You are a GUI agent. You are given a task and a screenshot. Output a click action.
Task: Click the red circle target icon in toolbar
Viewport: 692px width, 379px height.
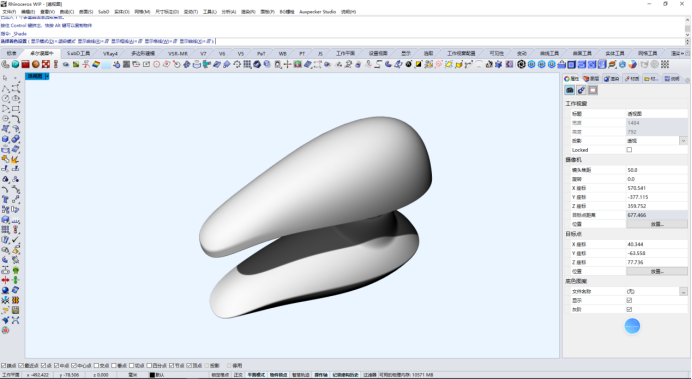(156, 64)
